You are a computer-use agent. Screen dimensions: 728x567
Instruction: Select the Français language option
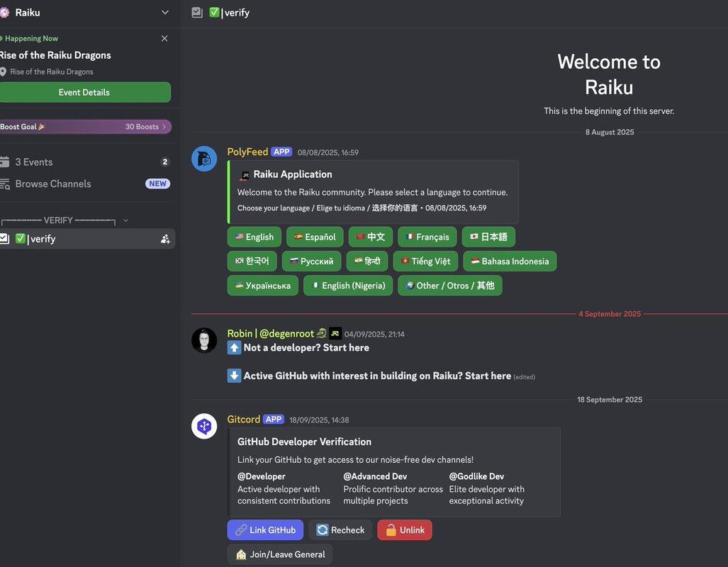427,237
